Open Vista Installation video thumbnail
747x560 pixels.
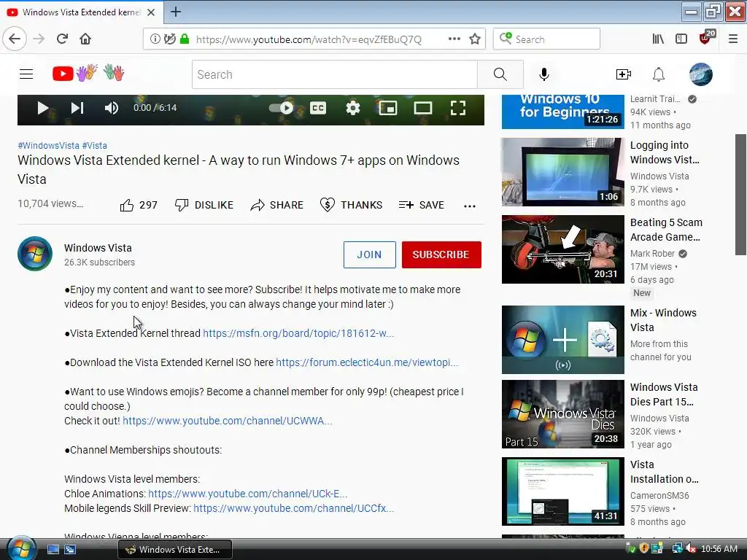click(x=562, y=491)
